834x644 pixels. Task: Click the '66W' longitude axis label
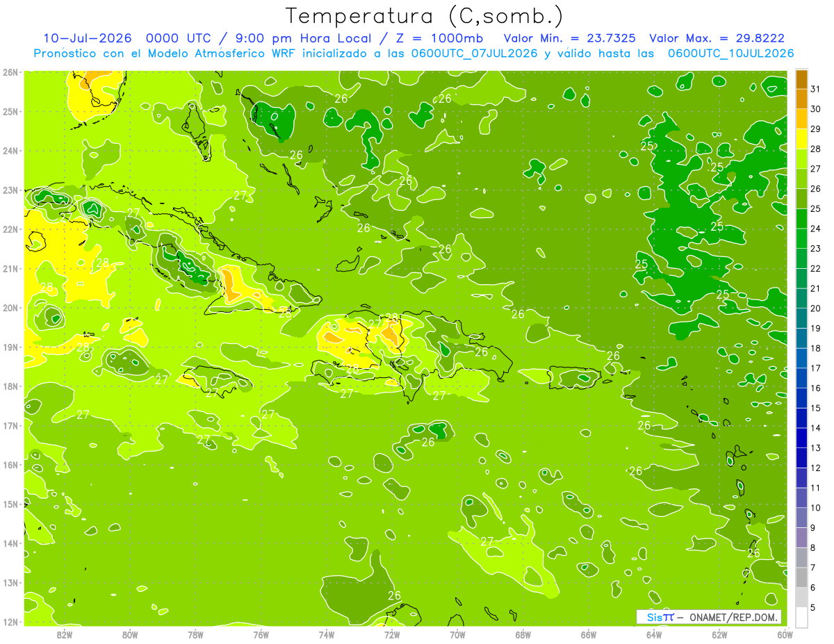[x=589, y=634]
